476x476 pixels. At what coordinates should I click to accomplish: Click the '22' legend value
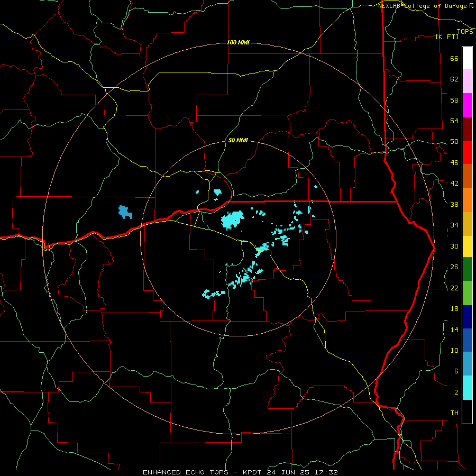[454, 288]
